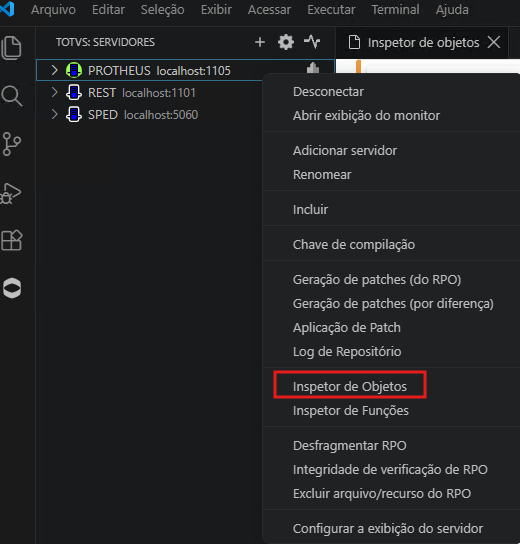Select Geração de patches (do RPO)

pos(377,280)
